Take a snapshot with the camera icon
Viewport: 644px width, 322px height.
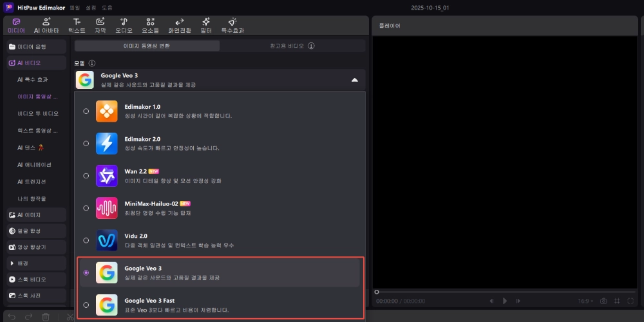603,301
